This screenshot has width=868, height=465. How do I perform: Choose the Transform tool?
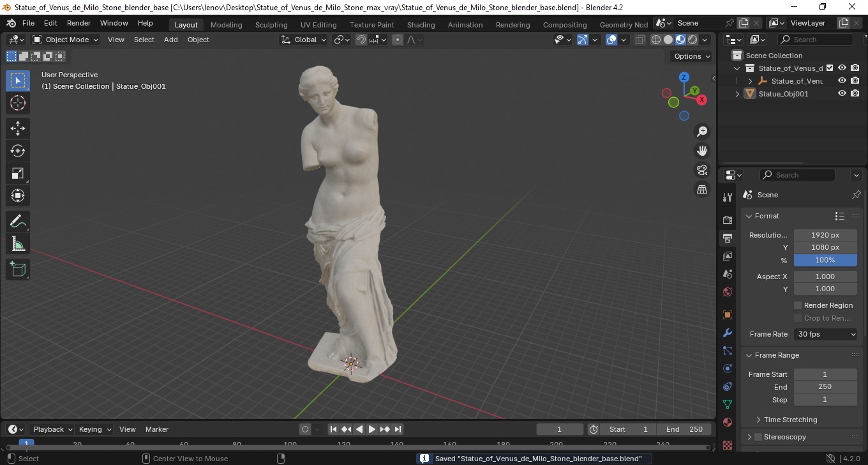tap(18, 195)
